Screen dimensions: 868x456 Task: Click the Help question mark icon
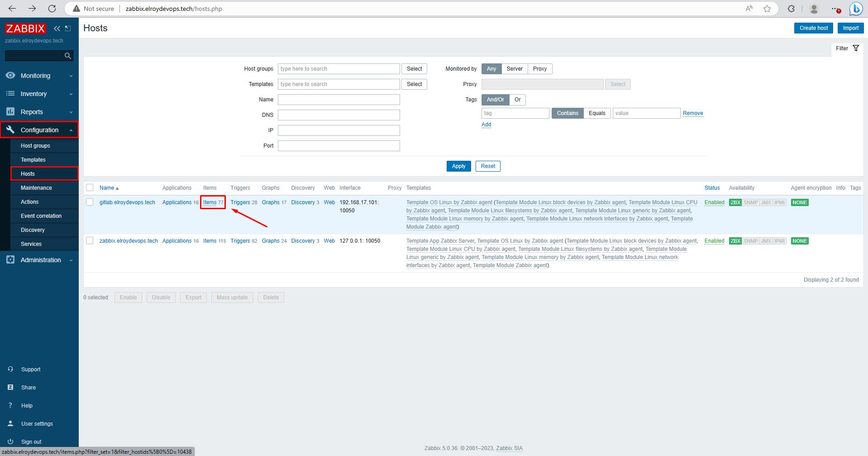click(10, 405)
